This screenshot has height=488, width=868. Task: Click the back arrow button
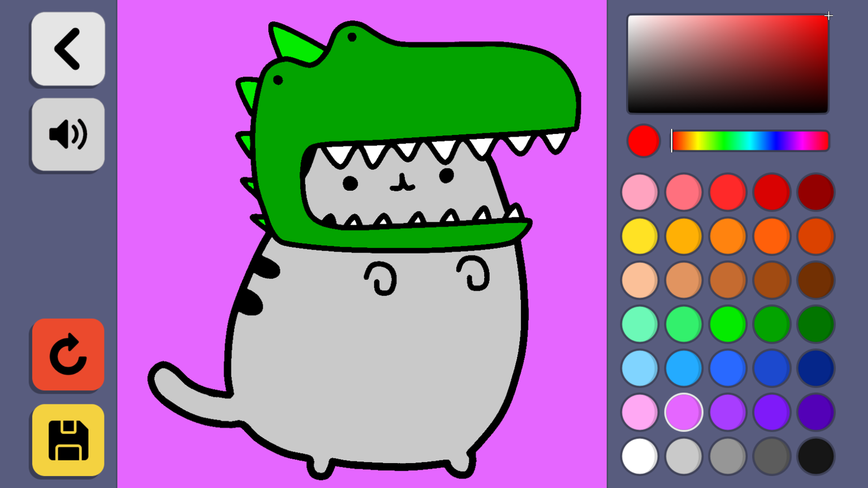[x=68, y=49]
